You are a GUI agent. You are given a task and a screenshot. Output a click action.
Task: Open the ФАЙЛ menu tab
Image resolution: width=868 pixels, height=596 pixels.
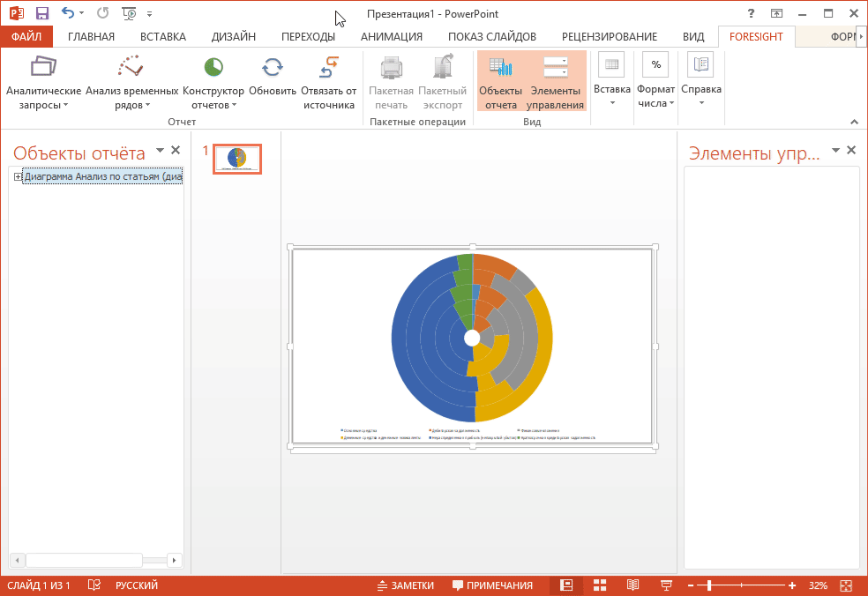click(x=26, y=36)
